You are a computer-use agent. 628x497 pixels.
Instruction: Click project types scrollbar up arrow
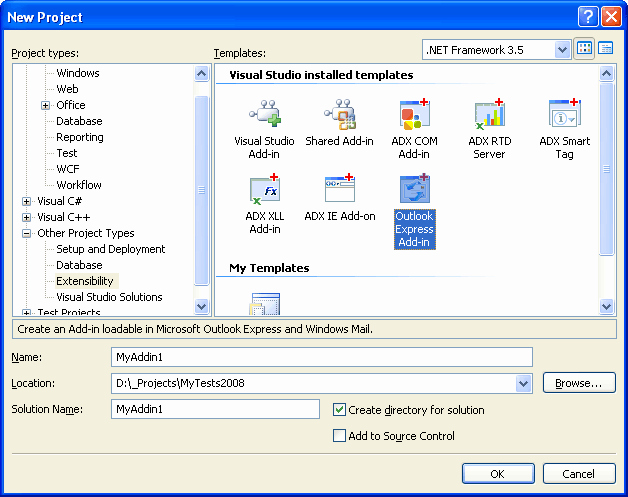point(201,73)
